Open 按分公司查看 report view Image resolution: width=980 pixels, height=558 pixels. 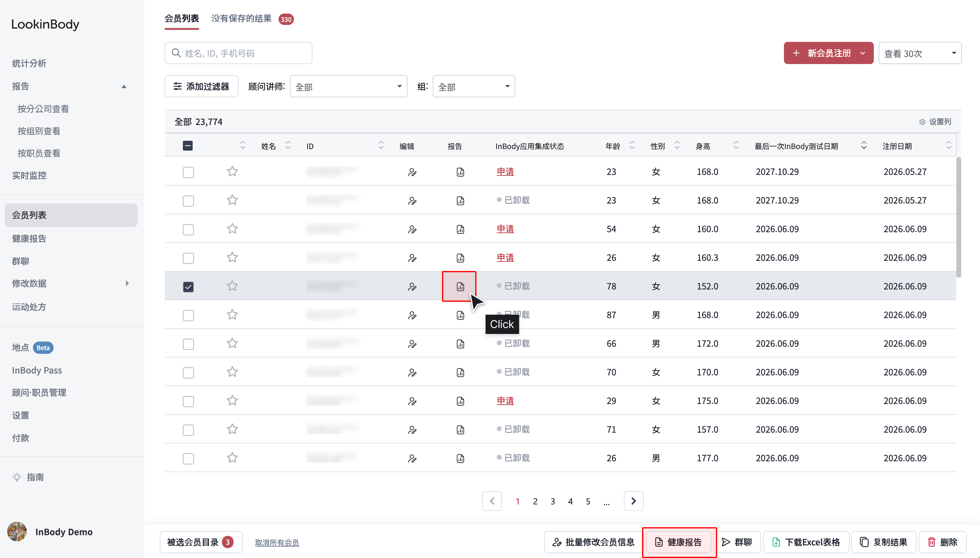pos(43,109)
